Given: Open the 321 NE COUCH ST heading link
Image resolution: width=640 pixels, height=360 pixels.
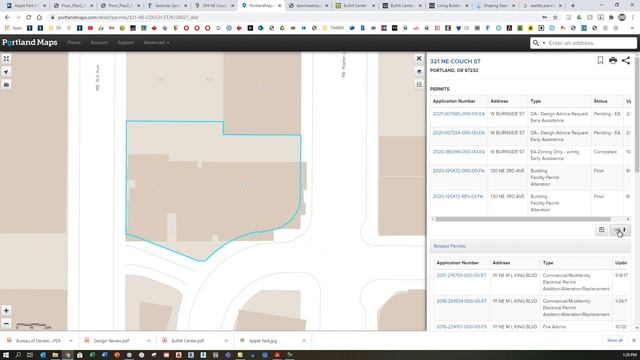Looking at the screenshot, I should 455,61.
